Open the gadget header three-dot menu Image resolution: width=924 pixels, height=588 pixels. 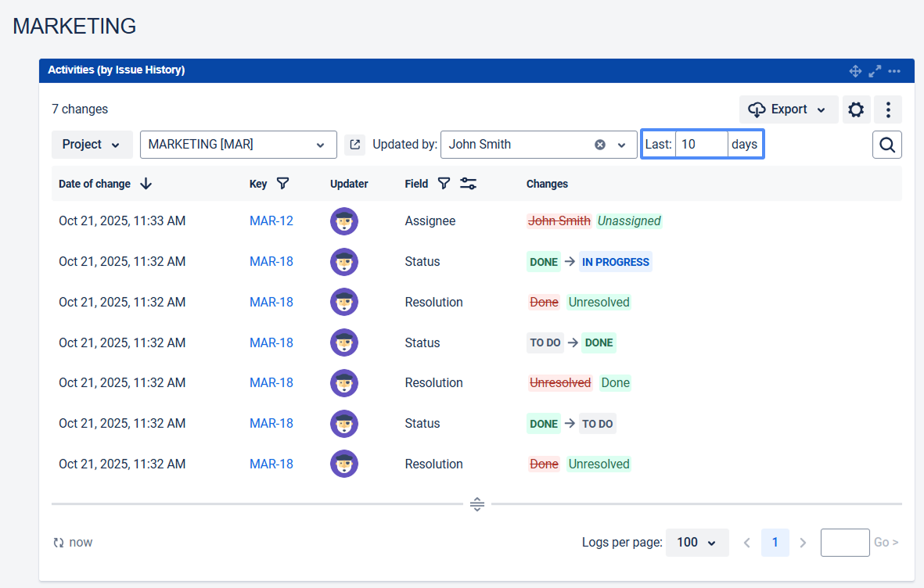[x=894, y=71]
